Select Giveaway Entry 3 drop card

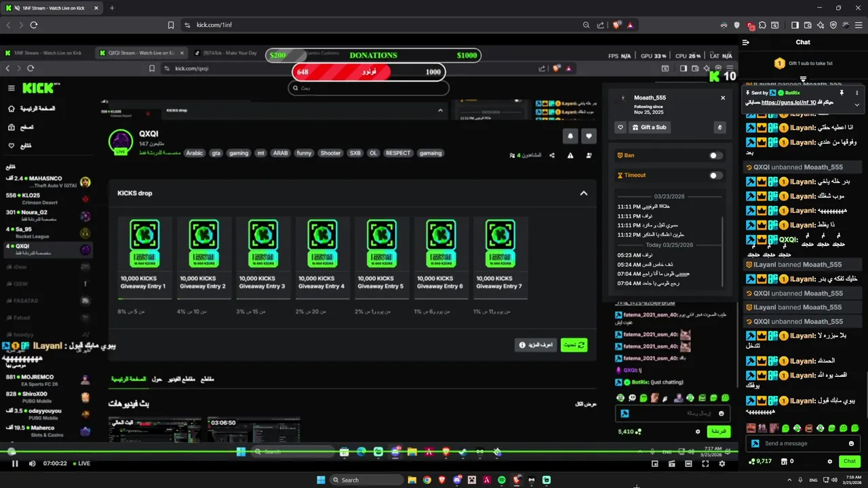[262, 257]
